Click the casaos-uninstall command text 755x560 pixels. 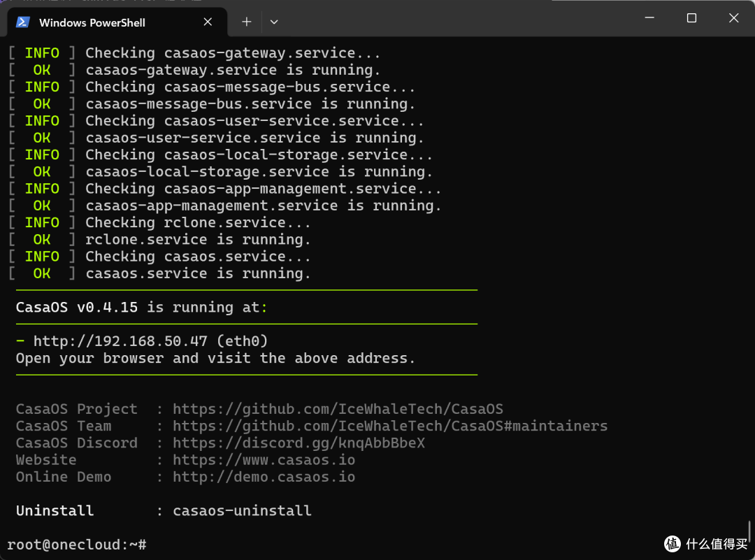[242, 510]
